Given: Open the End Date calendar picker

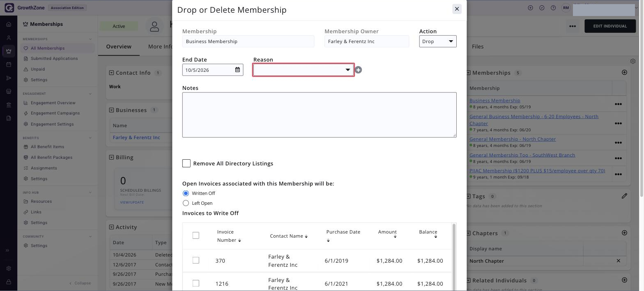Looking at the screenshot, I should (237, 70).
